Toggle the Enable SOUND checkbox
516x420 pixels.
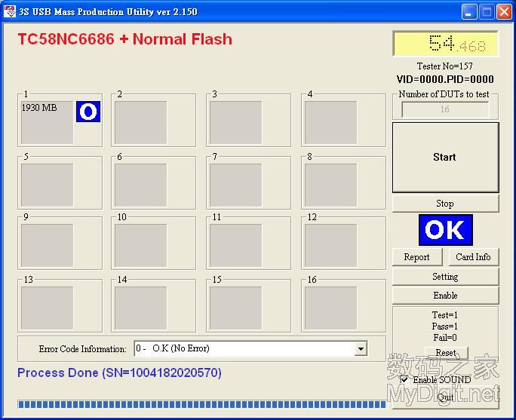[x=404, y=379]
